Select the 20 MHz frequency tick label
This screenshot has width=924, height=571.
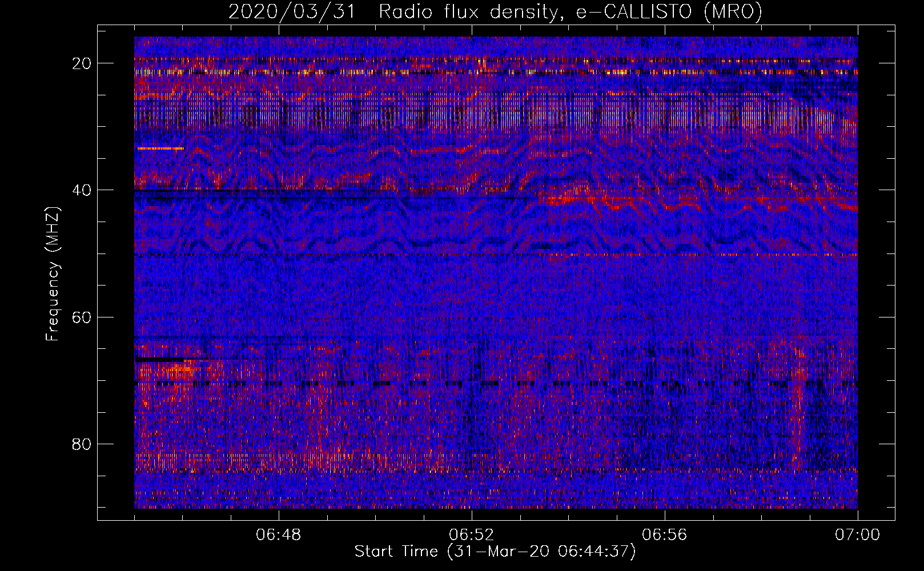pos(82,63)
